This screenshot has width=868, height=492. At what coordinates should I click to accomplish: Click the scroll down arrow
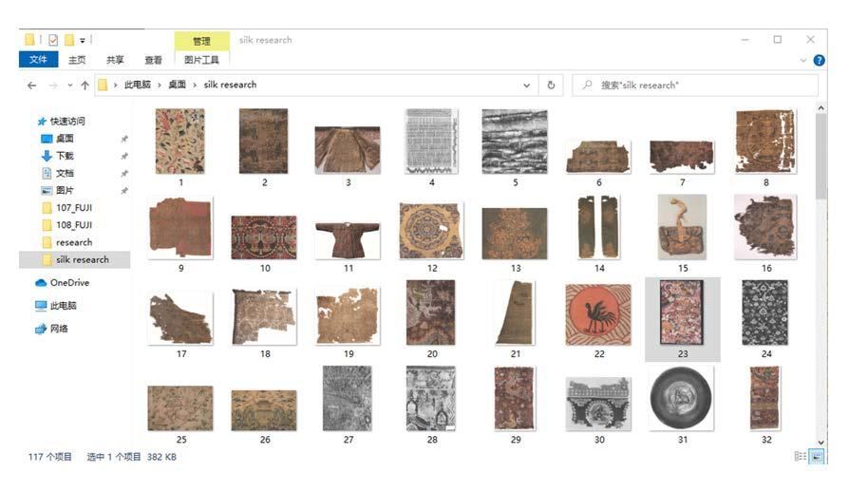[x=821, y=443]
